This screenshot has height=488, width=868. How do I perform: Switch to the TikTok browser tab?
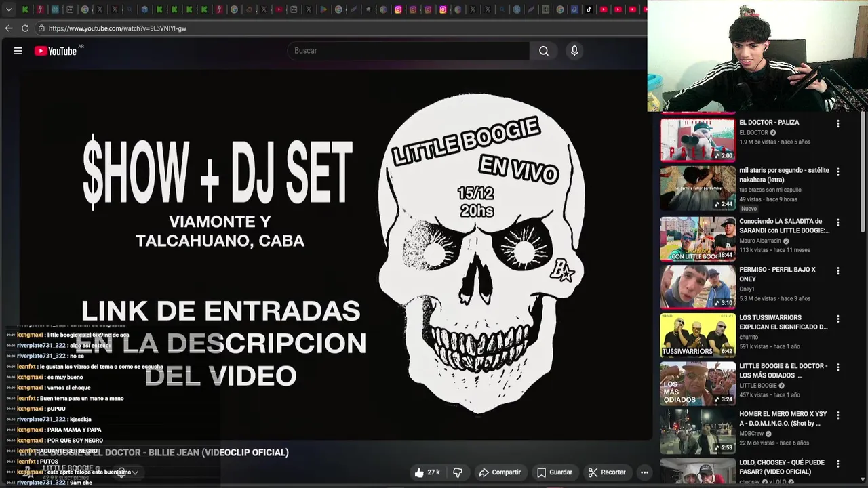pos(589,9)
